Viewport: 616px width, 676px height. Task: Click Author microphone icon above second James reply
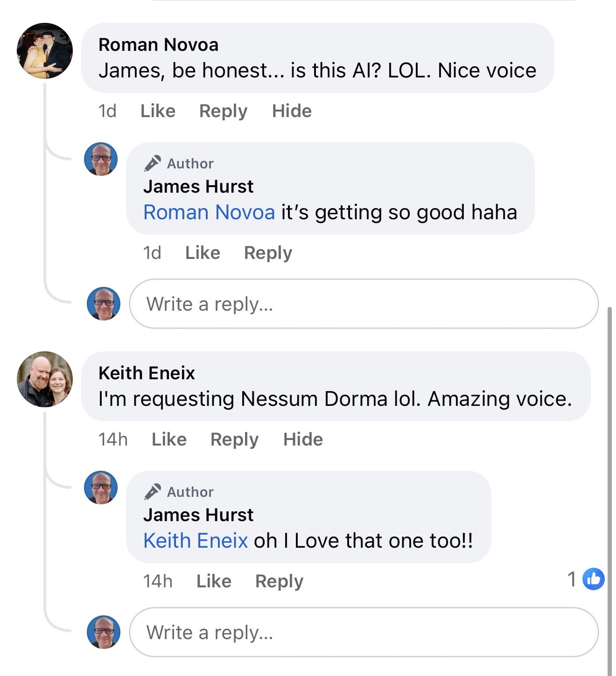153,492
